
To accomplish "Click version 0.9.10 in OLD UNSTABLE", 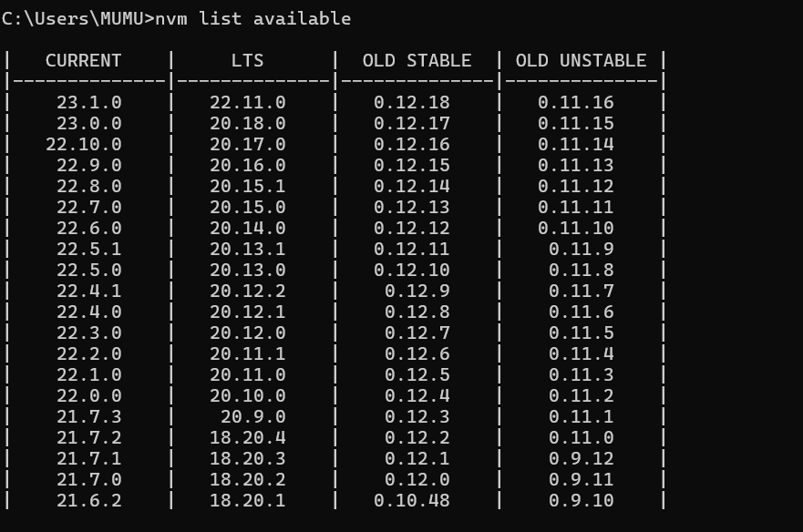I will click(581, 500).
